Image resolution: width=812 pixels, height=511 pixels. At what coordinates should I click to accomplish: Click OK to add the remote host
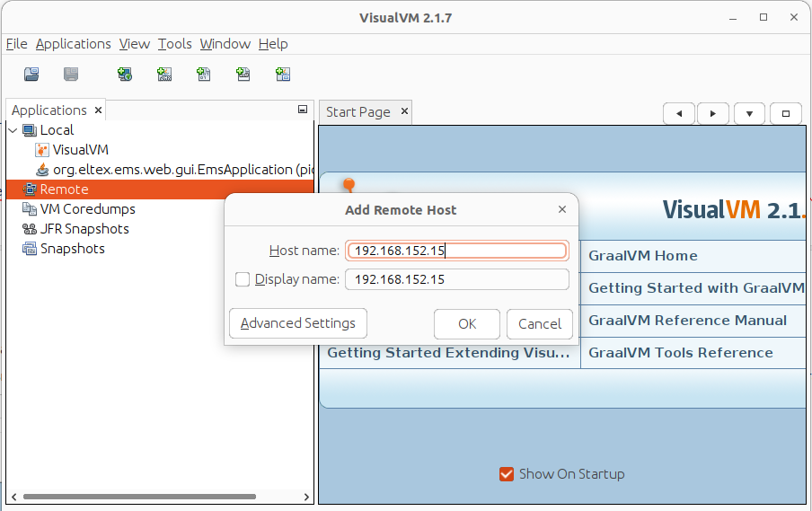467,324
